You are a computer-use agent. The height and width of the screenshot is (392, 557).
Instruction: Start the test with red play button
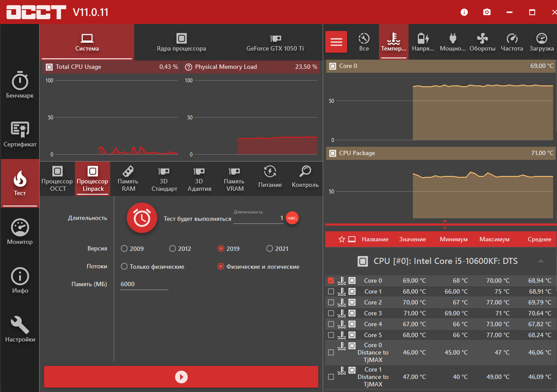click(x=181, y=377)
